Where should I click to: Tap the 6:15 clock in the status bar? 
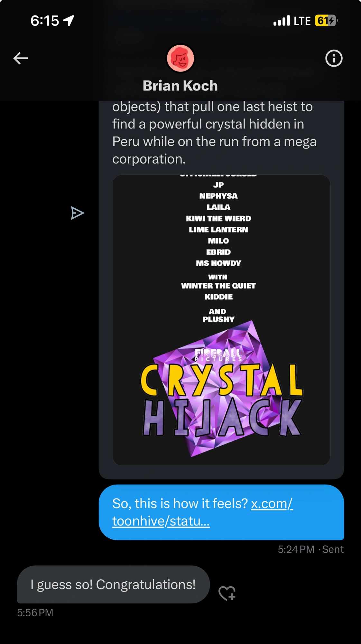click(45, 21)
